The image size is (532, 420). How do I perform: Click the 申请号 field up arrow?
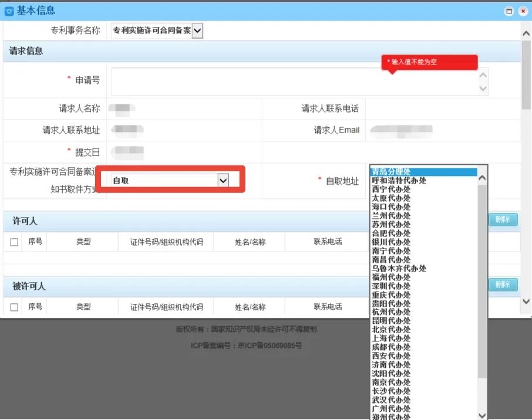483,75
